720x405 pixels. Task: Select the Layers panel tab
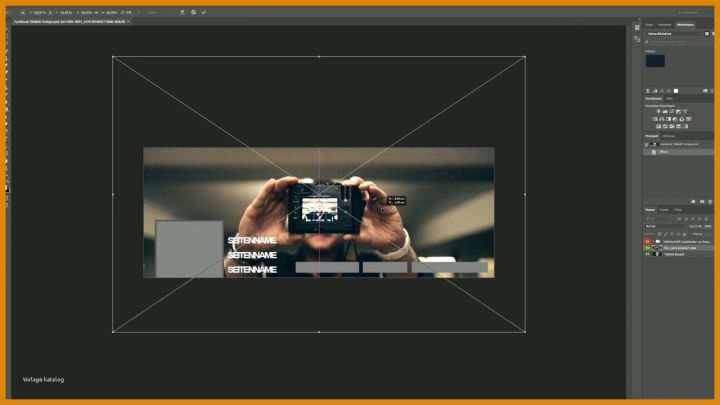tap(650, 210)
